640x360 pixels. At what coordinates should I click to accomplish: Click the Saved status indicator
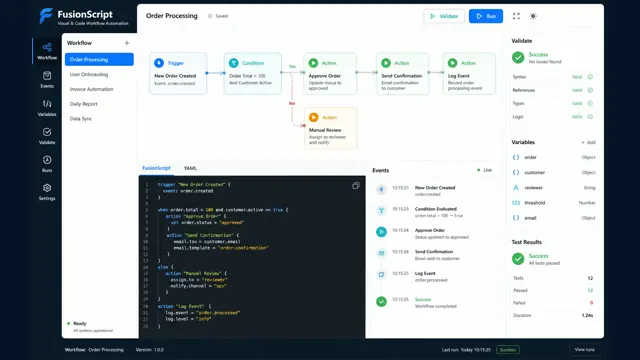[x=218, y=16]
